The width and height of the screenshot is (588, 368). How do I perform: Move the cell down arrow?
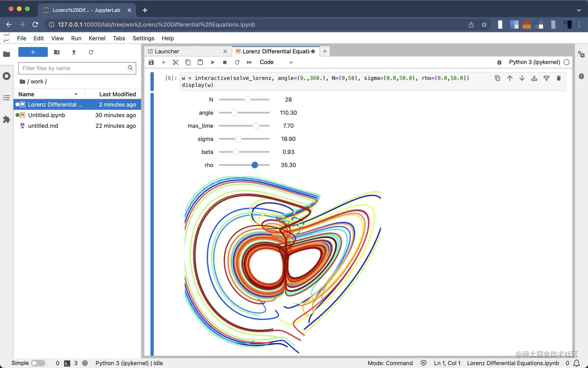click(522, 78)
